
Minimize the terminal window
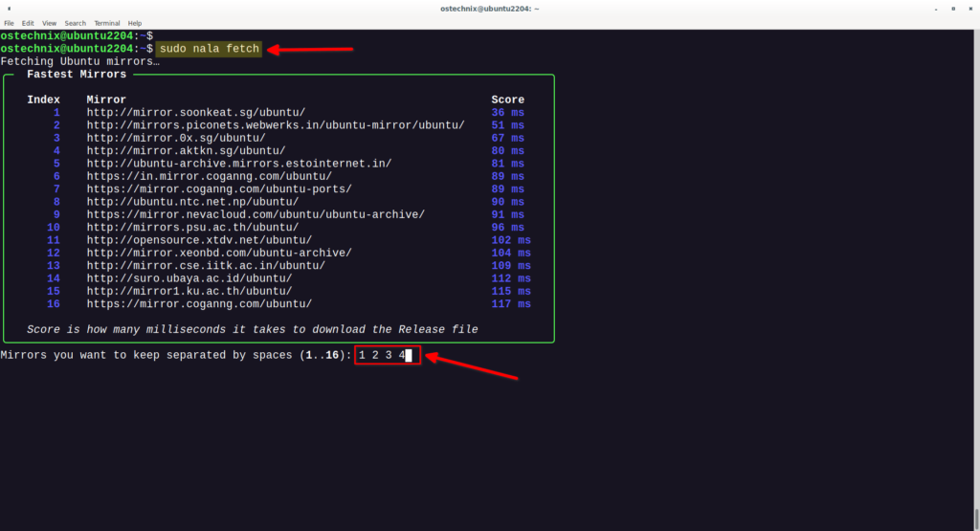pos(936,9)
